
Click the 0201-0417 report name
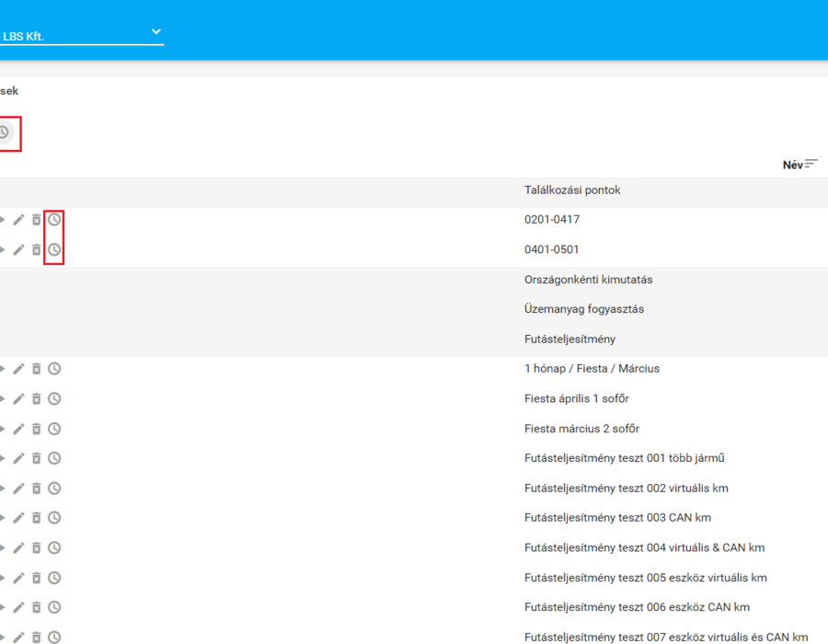[552, 220]
